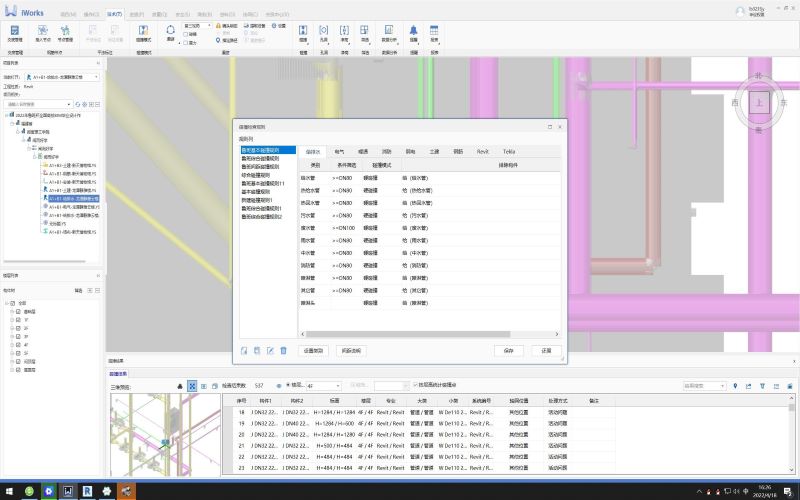Click the top face of view cube
Viewport: 800px width, 500px height.
[759, 103]
